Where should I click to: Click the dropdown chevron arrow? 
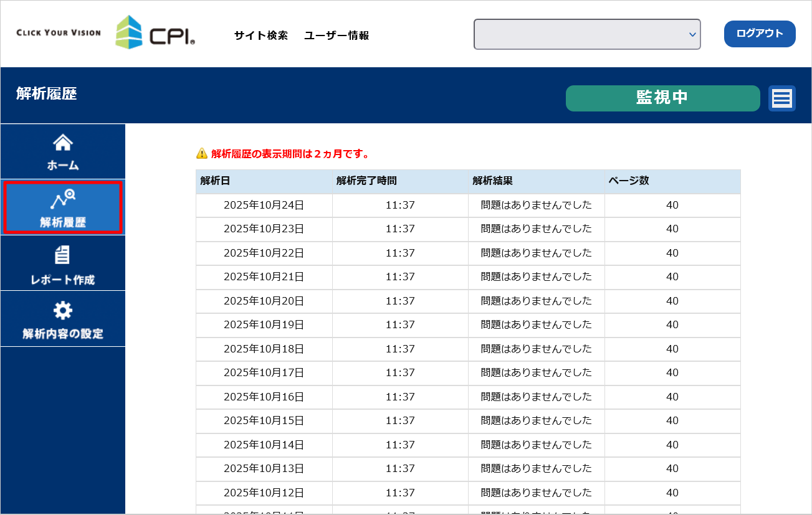[x=692, y=34]
